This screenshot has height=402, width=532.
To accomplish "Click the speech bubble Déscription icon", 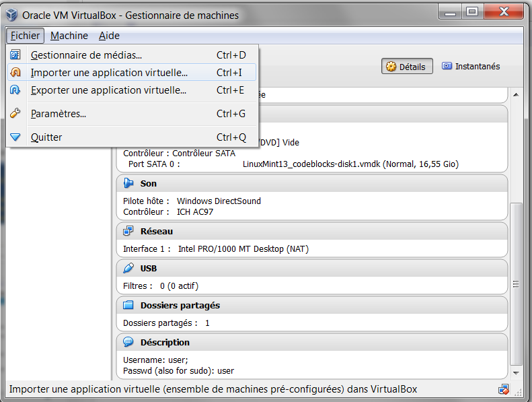I will tap(128, 342).
